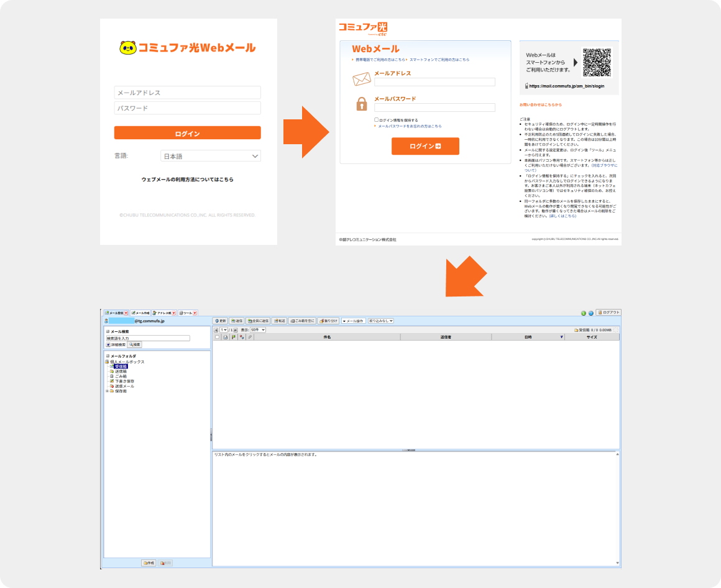Click the 振り分け sort mail button
The width and height of the screenshot is (721, 588).
[328, 321]
